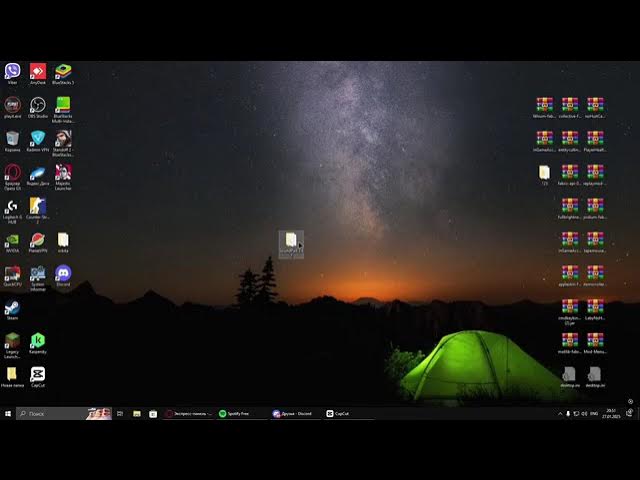
Task: Select the LabyNoH archive file
Action: click(x=595, y=310)
